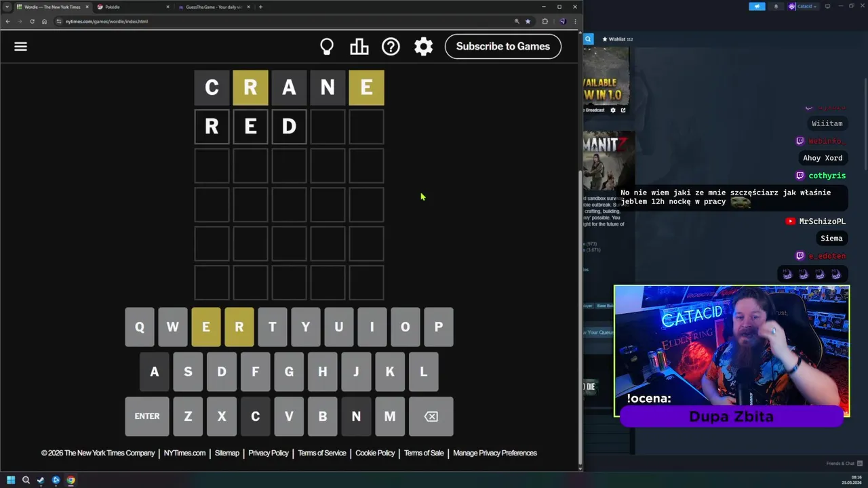The image size is (868, 488).
Task: Tap the dark A key on keyboard
Action: pyautogui.click(x=155, y=371)
